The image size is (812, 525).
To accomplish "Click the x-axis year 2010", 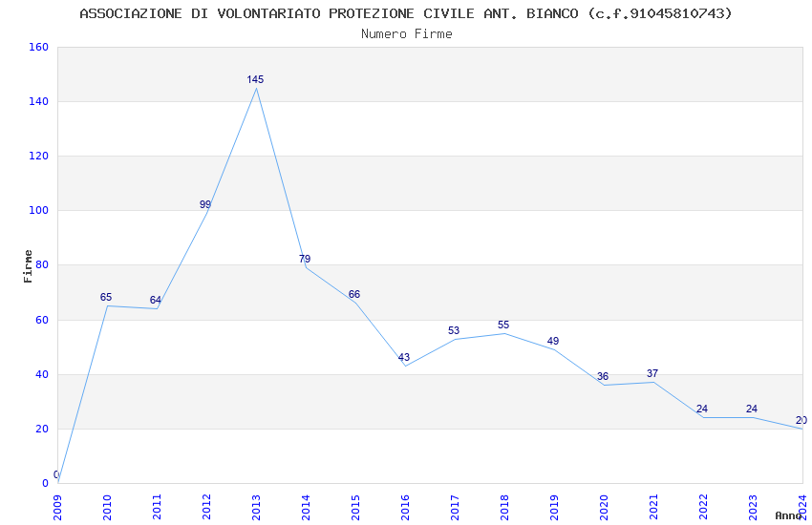I will click(107, 508).
